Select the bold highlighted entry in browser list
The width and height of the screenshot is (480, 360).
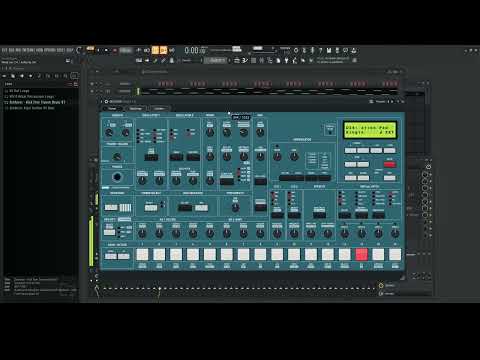coord(37,102)
